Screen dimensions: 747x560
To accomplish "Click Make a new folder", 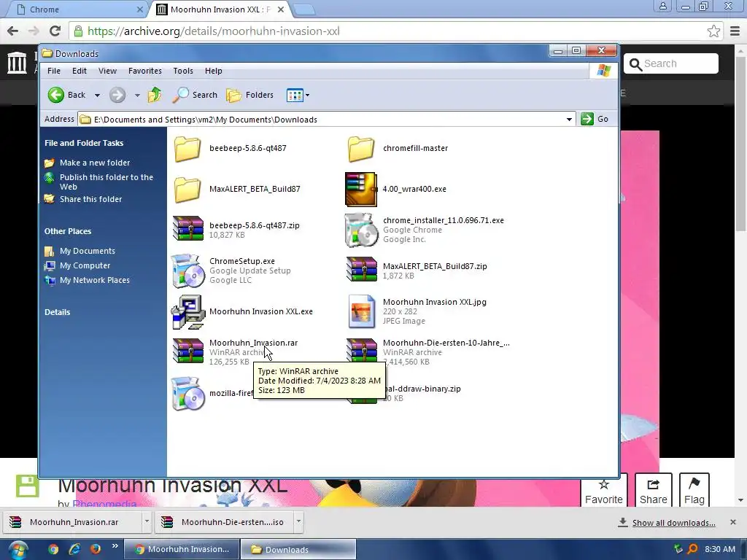I will [95, 163].
